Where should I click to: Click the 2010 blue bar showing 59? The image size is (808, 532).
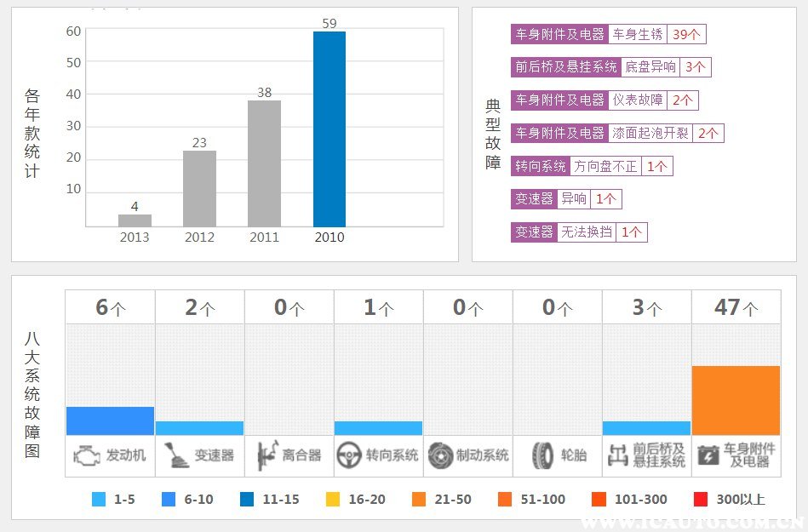[x=330, y=129]
